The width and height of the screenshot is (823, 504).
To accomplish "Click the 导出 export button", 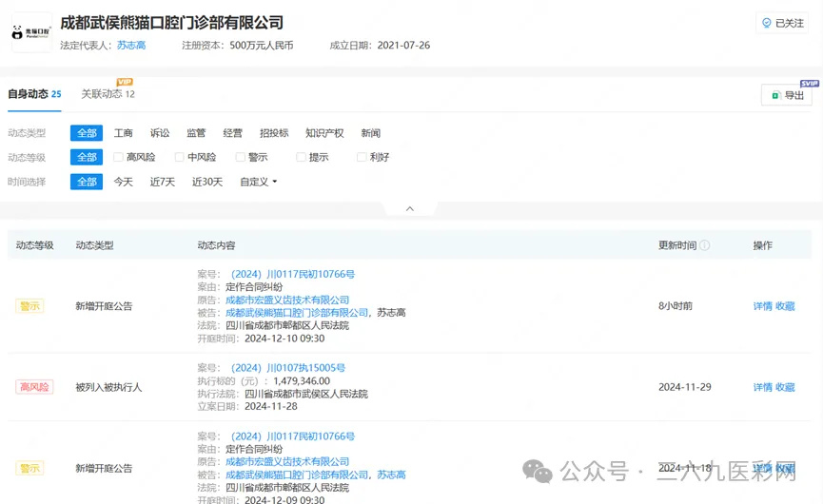I will tap(787, 95).
